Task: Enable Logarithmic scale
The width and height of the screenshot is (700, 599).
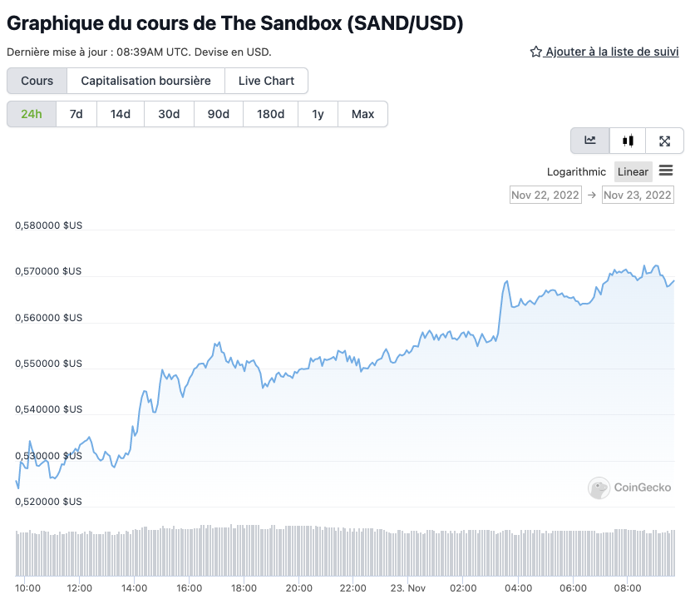Action: [576, 172]
